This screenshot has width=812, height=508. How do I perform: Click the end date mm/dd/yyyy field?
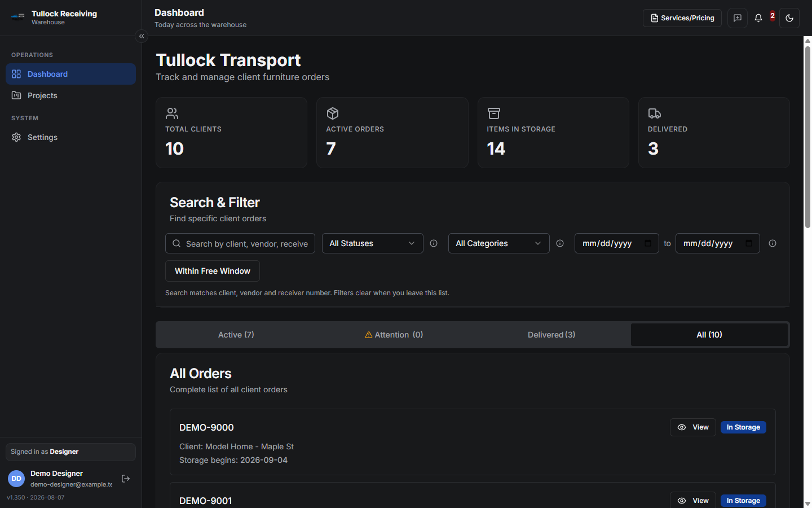click(718, 243)
